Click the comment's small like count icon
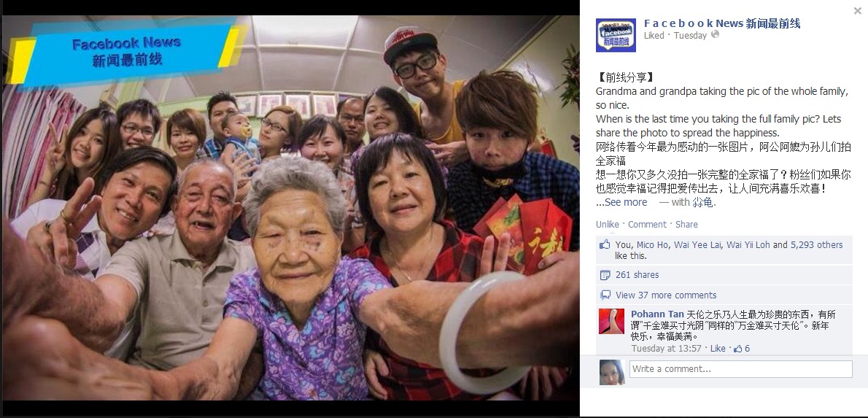Screen dimensions: 868x418 click(x=738, y=348)
